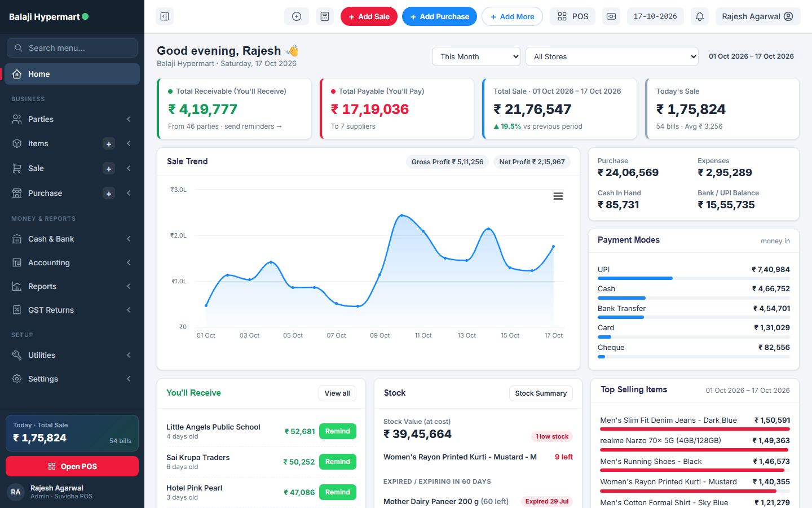812x508 pixels.
Task: Expand the Utilities submenu chevron
Action: click(129, 355)
